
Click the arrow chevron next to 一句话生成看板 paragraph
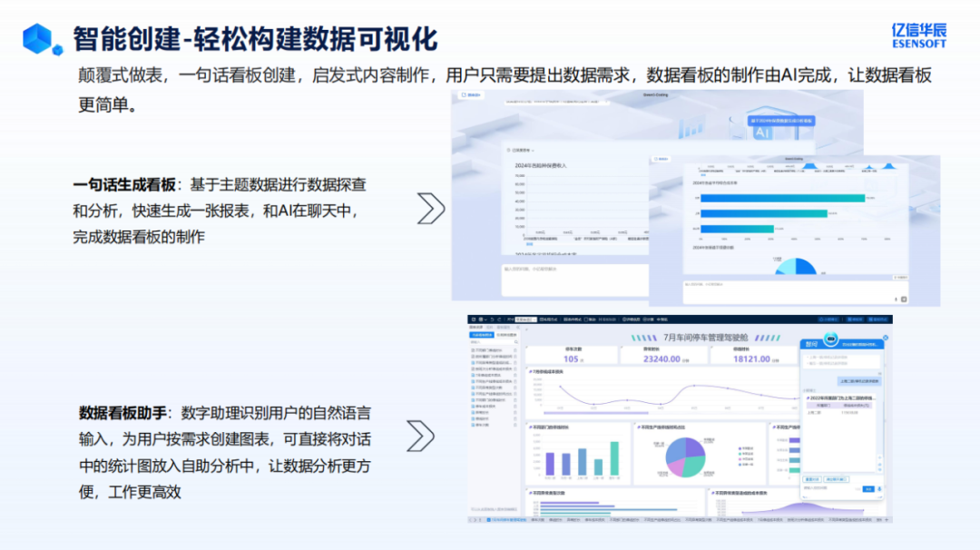[x=431, y=209]
